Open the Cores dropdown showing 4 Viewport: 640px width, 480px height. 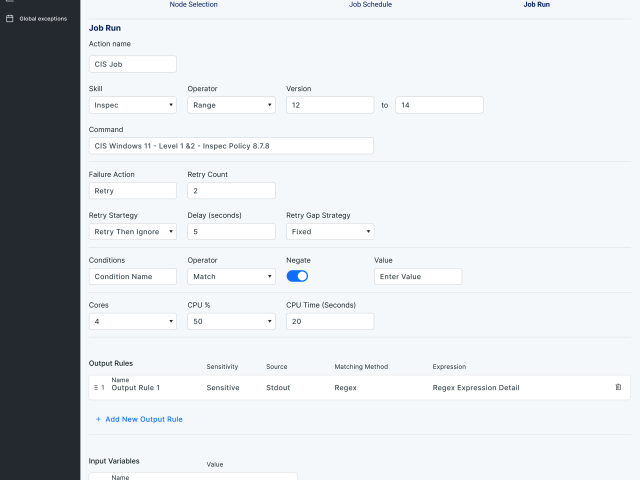coord(132,321)
